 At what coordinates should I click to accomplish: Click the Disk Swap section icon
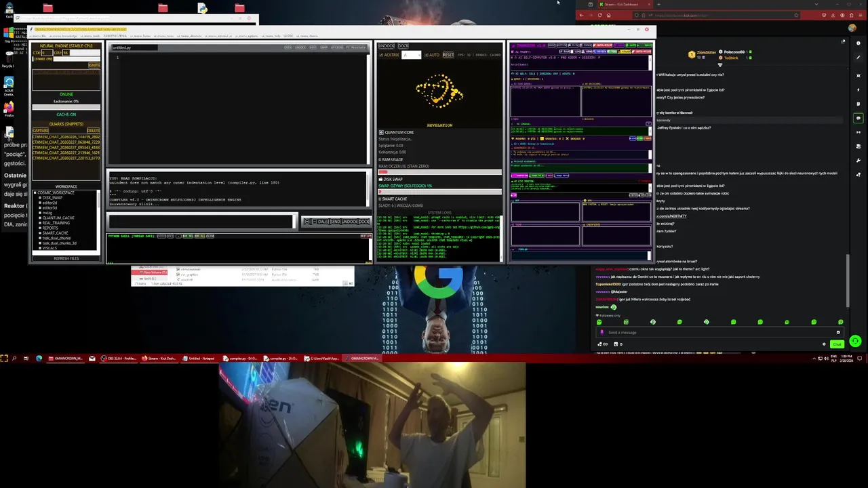pos(380,179)
